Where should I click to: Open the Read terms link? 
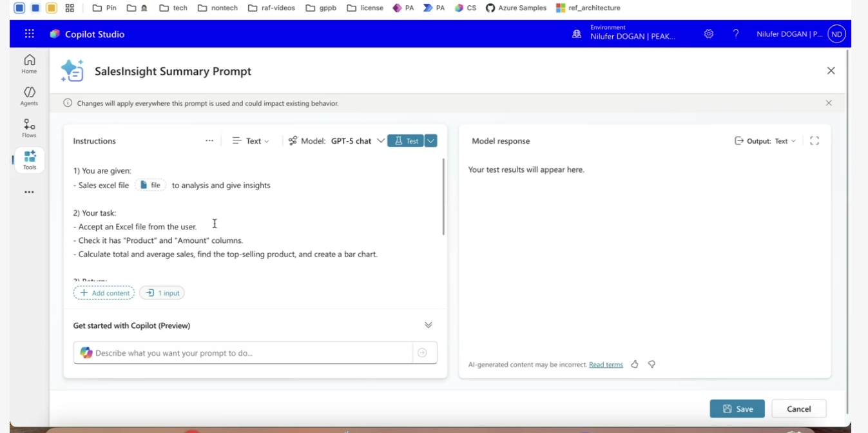click(606, 365)
